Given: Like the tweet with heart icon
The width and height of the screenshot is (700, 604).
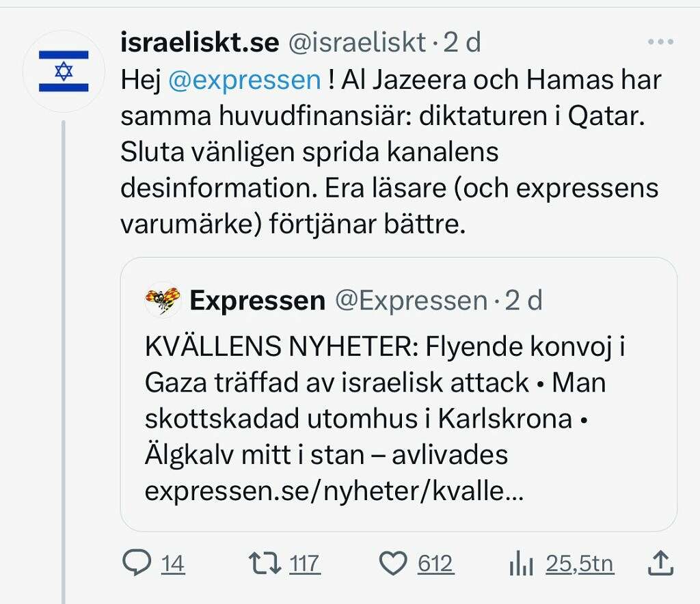Looking at the screenshot, I should pos(393,564).
